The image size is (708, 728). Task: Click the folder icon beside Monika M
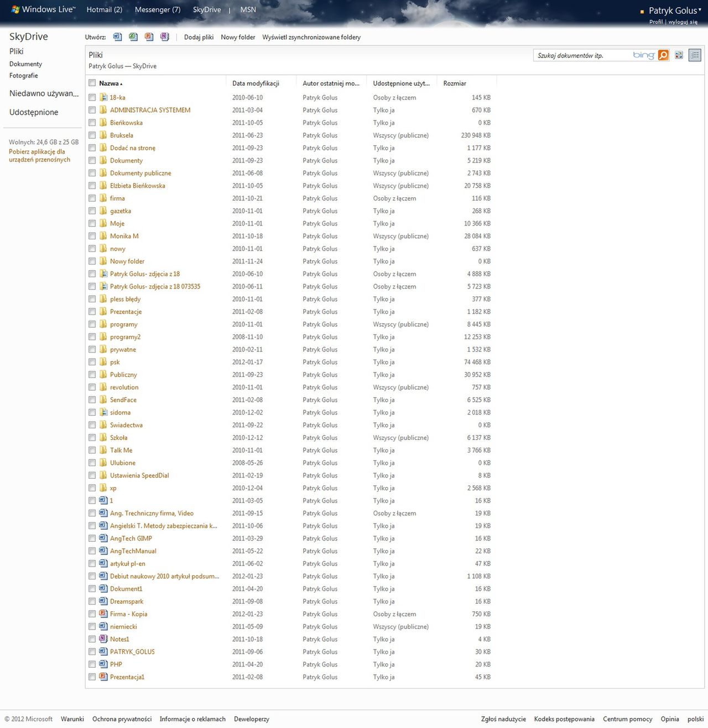[x=103, y=236]
